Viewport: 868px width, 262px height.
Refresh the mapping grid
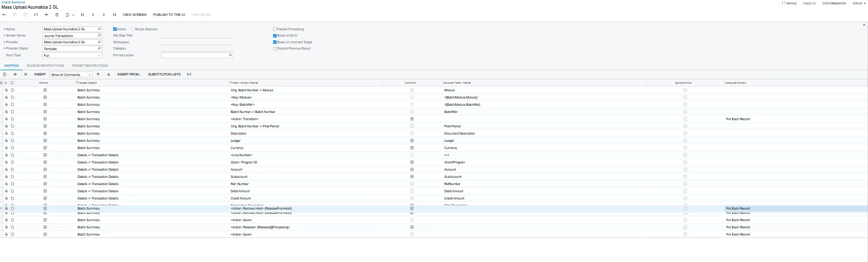[5, 75]
